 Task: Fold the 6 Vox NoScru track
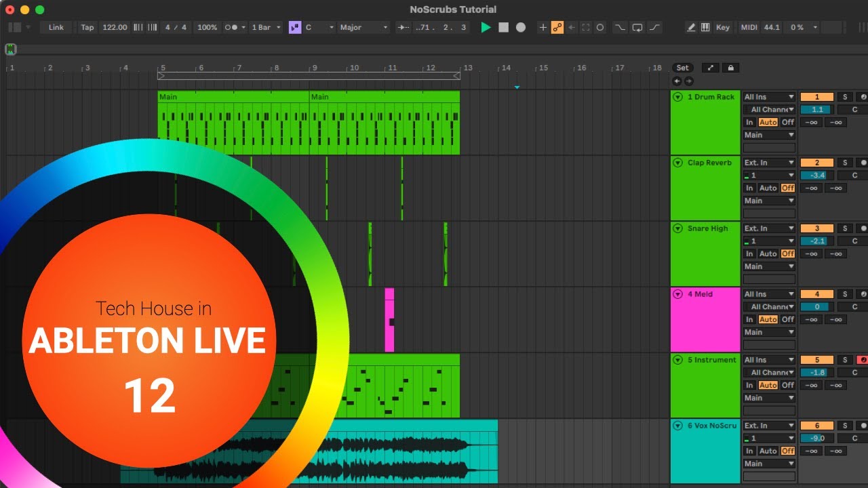[x=677, y=426]
